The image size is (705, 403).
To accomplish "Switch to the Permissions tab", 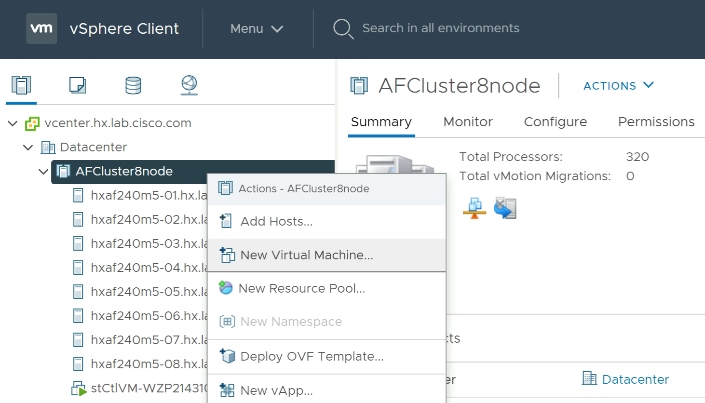I will pyautogui.click(x=656, y=122).
